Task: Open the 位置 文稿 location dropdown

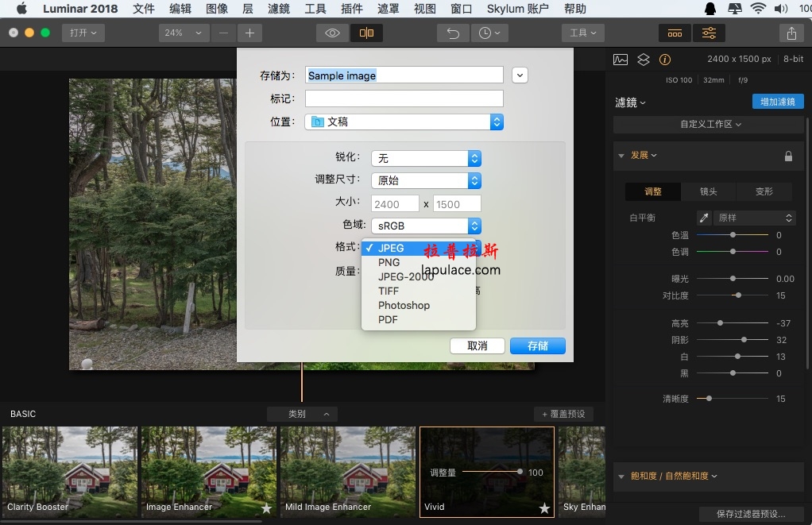Action: [404, 122]
